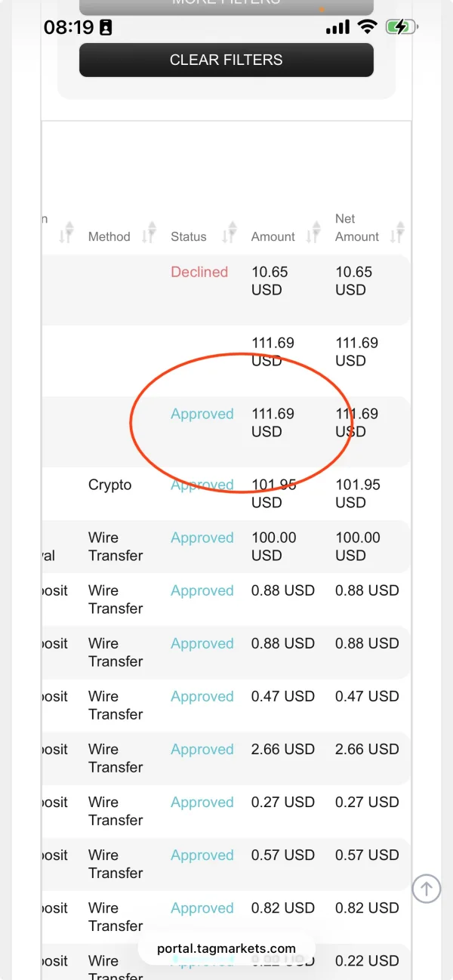
Task: Tap the portal.tagmarkets.com address bar
Action: (226, 948)
